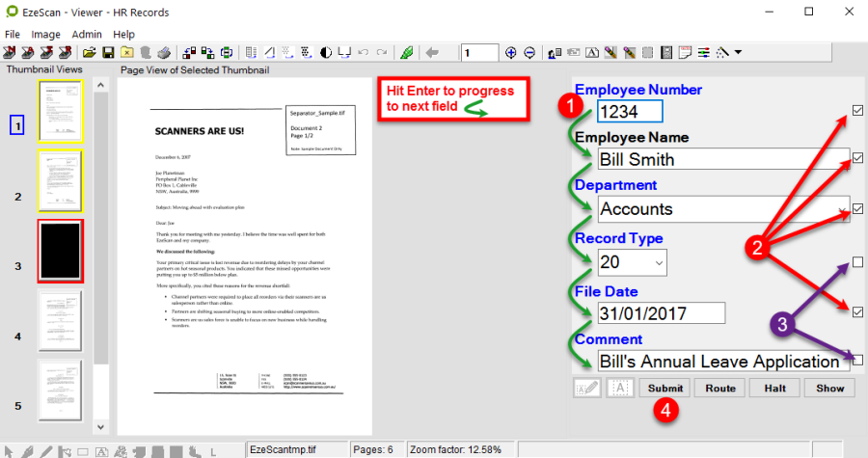Image resolution: width=868 pixels, height=458 pixels.
Task: Click the open folder icon in toolbar
Action: pyautogui.click(x=89, y=52)
